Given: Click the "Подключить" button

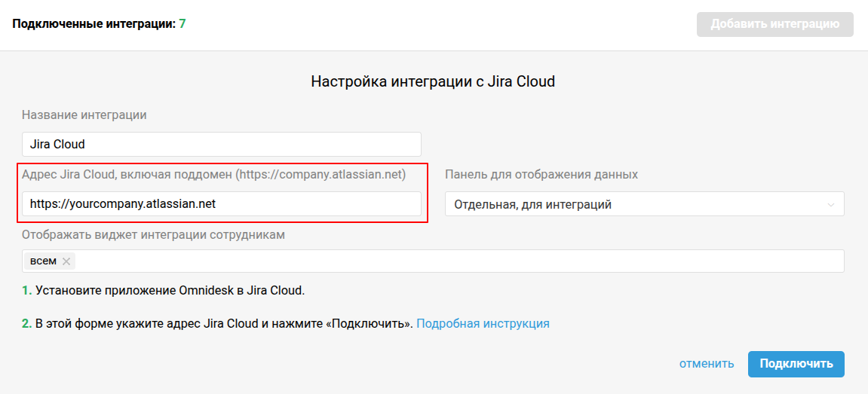Looking at the screenshot, I should 796,364.
